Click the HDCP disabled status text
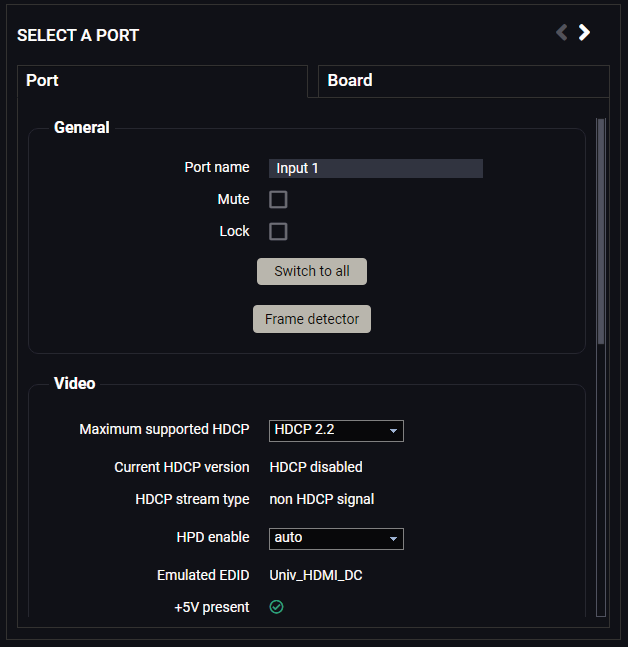The height and width of the screenshot is (647, 628). click(x=316, y=467)
